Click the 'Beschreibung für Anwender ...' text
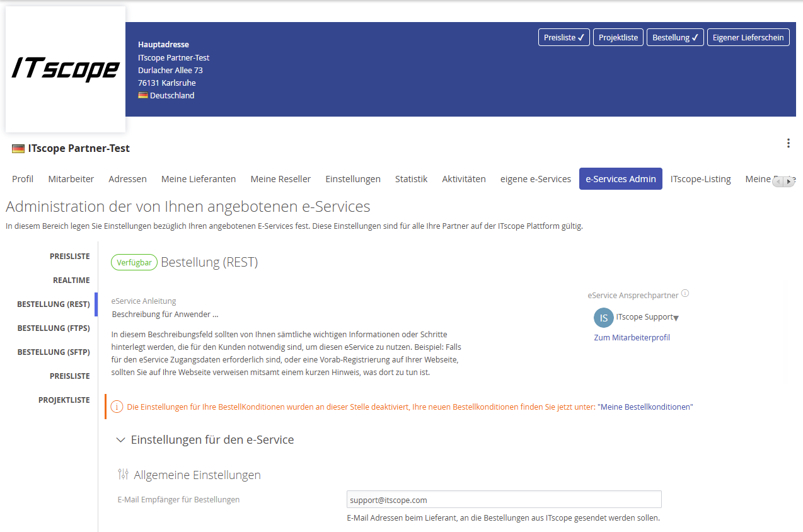The image size is (803, 532). pyautogui.click(x=165, y=314)
